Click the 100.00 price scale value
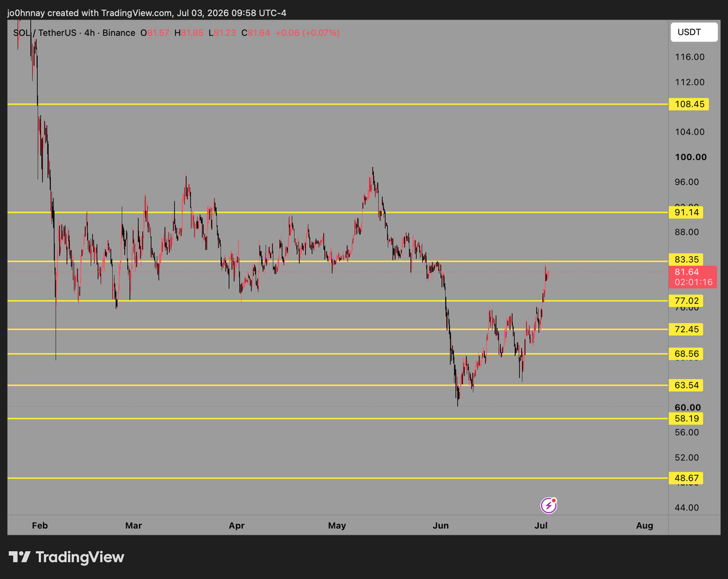This screenshot has width=728, height=579. click(x=691, y=157)
